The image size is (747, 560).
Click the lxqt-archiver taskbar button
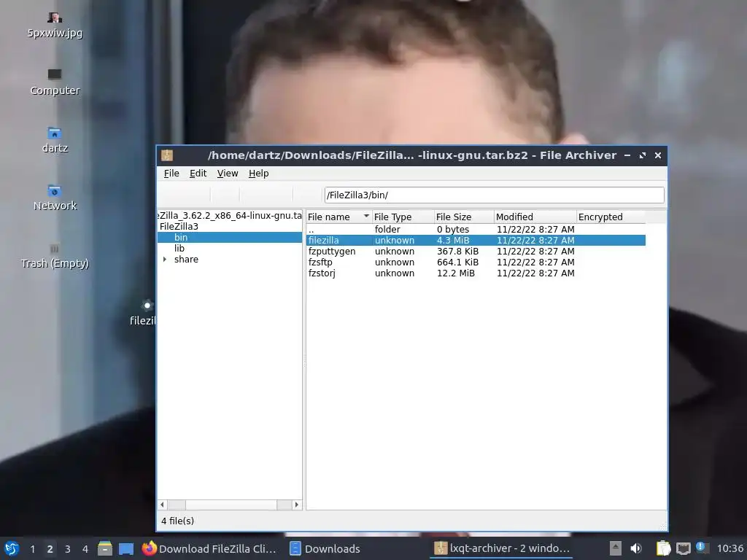[x=503, y=548]
